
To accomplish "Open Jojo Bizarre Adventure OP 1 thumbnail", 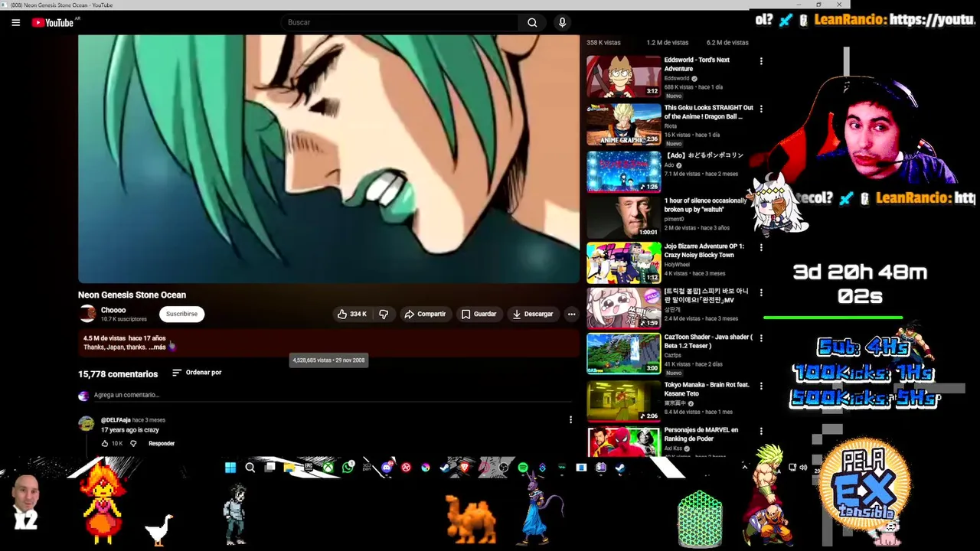I will (624, 262).
